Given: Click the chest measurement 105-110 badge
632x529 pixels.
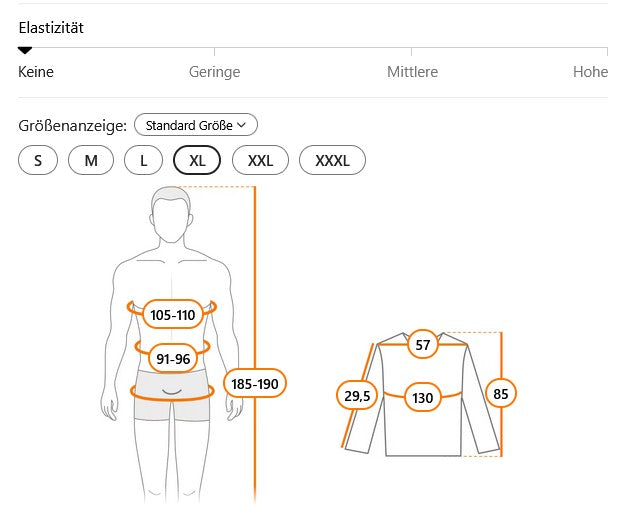Looking at the screenshot, I should [x=173, y=314].
